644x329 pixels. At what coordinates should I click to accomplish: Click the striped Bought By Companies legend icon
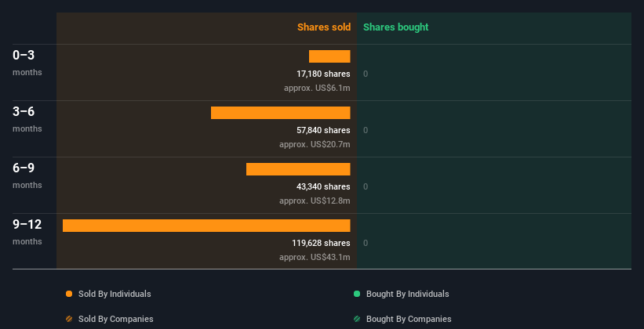(x=357, y=319)
